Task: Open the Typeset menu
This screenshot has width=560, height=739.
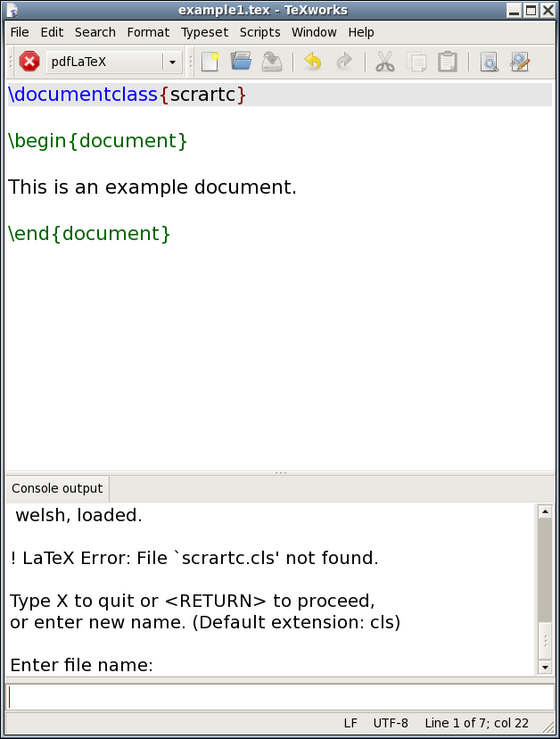Action: (x=204, y=32)
